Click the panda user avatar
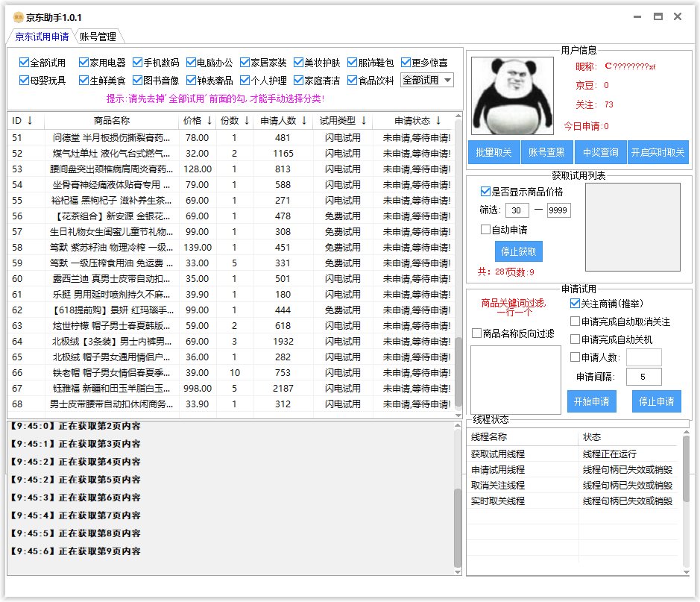This screenshot has width=700, height=602. tap(512, 96)
